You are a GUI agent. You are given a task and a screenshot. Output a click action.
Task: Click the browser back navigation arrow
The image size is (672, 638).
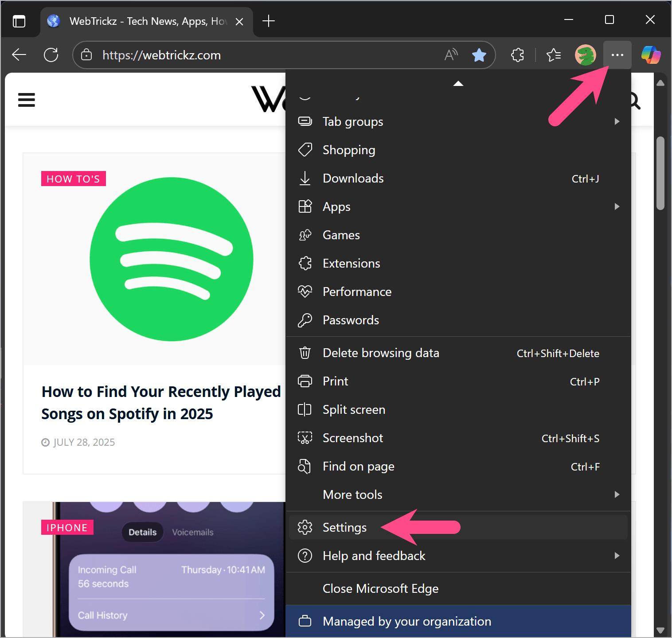point(19,54)
